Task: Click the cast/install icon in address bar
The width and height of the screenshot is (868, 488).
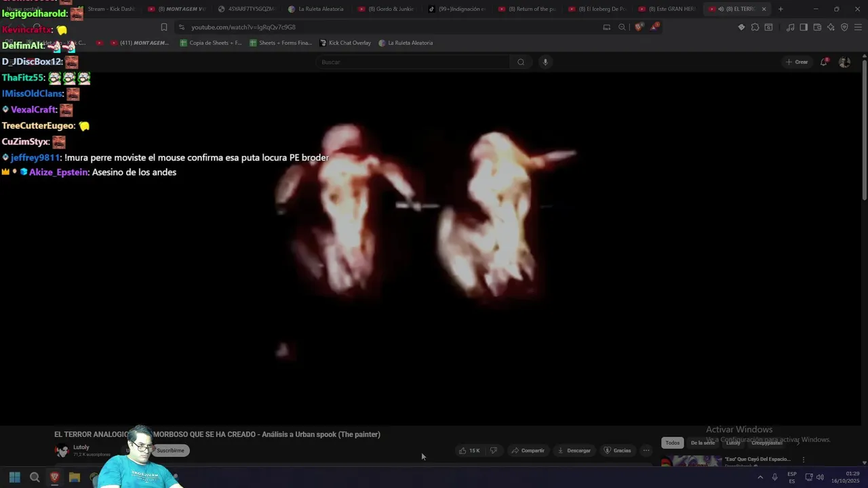Action: (x=607, y=27)
